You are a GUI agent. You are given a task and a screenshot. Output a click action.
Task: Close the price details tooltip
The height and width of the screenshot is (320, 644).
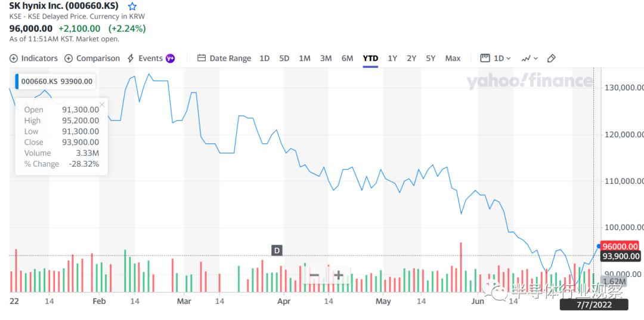tap(102, 104)
